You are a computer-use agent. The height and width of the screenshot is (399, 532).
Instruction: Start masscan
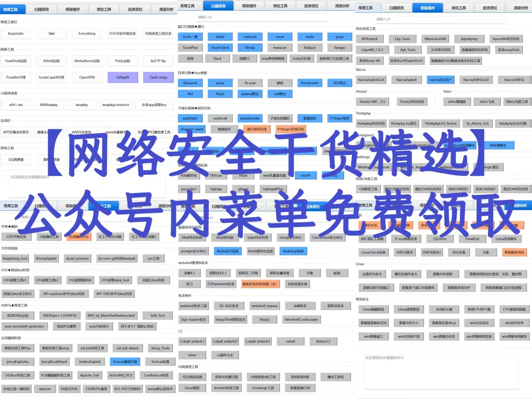280,48
